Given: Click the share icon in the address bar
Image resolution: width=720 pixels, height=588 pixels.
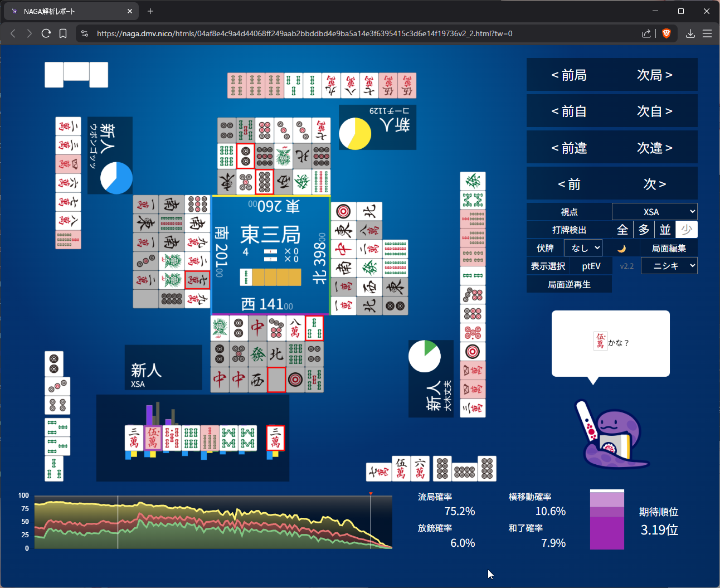Looking at the screenshot, I should [x=646, y=33].
